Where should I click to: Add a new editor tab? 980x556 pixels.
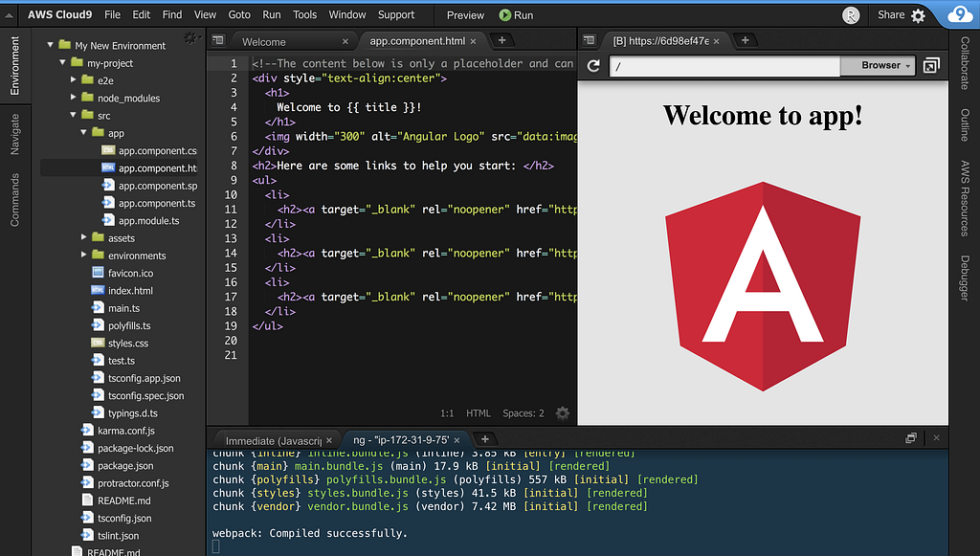click(501, 40)
